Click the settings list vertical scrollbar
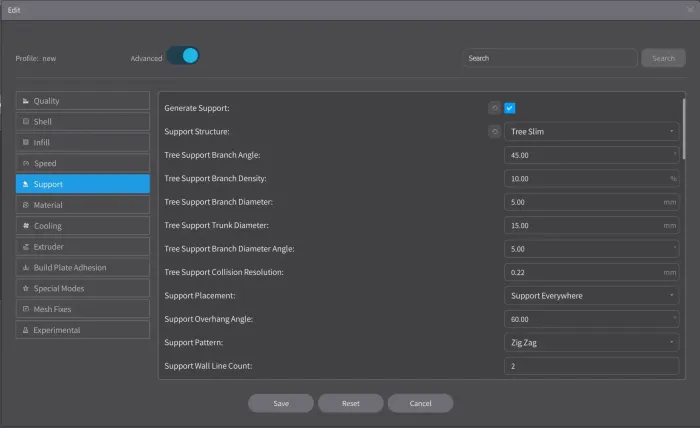The image size is (700, 428). tap(683, 129)
